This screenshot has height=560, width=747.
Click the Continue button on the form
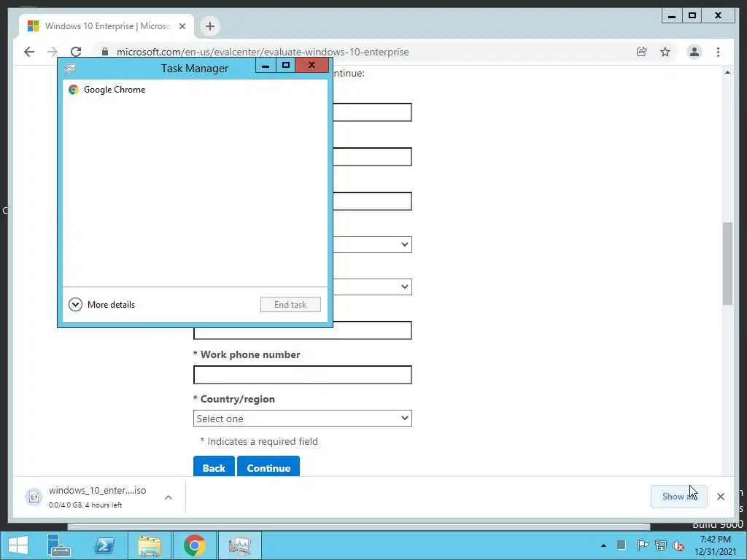click(x=268, y=467)
